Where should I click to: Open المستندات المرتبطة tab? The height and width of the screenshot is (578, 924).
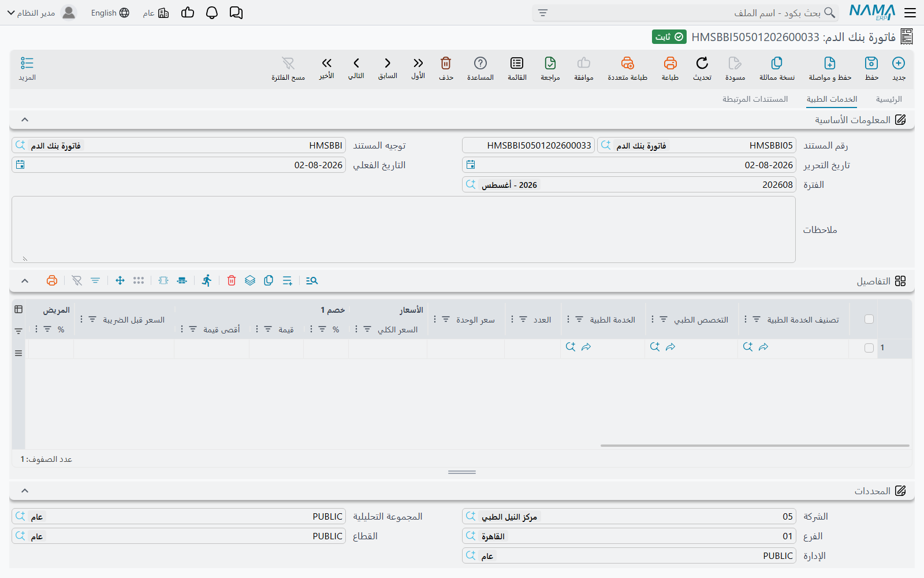tap(755, 99)
